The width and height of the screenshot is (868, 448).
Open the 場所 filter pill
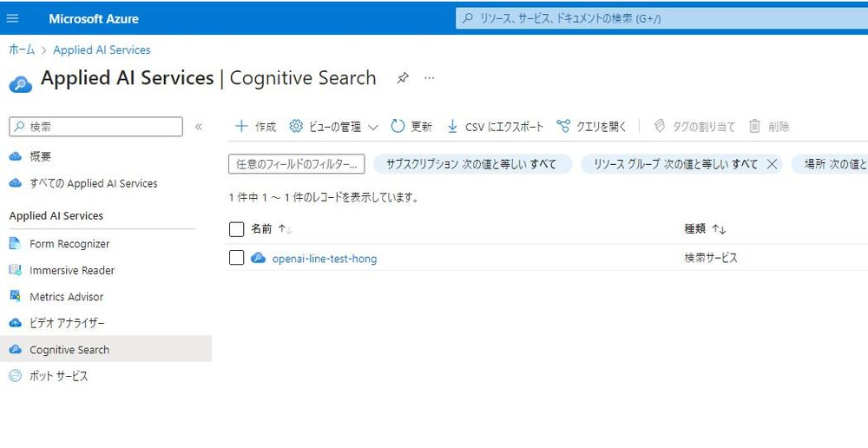click(x=829, y=164)
